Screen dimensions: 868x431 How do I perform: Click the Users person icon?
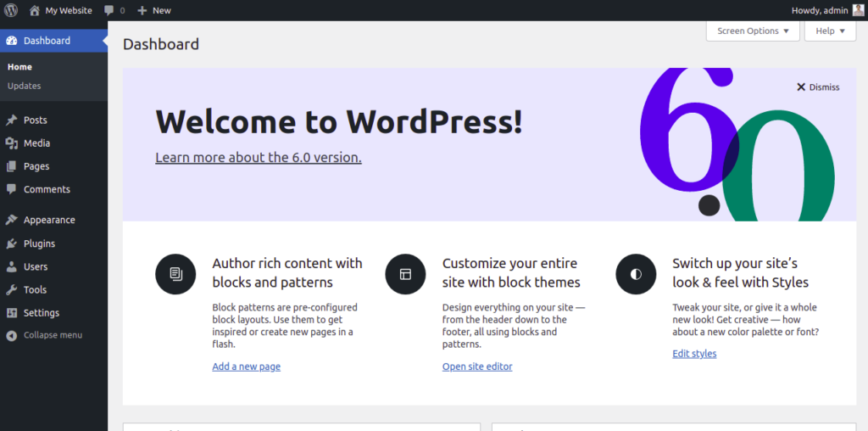coord(12,266)
